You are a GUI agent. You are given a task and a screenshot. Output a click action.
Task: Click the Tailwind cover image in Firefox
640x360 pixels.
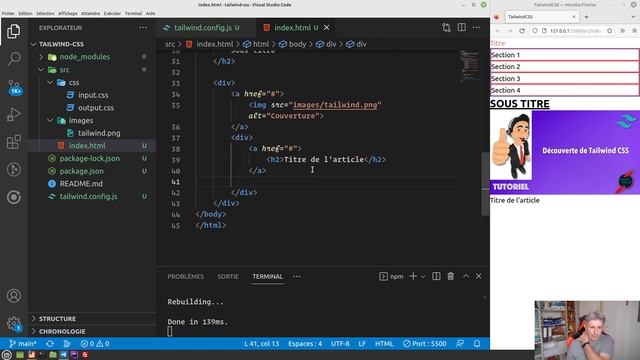[564, 152]
